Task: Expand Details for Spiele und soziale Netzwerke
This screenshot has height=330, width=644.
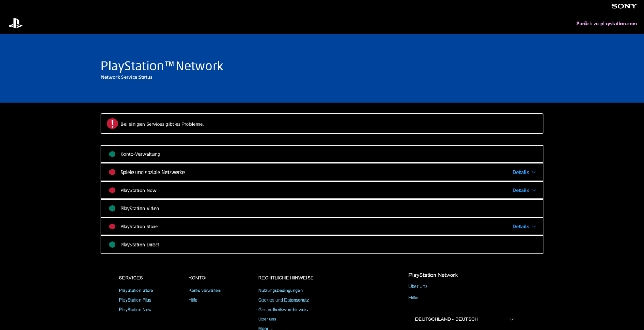Action: (524, 173)
